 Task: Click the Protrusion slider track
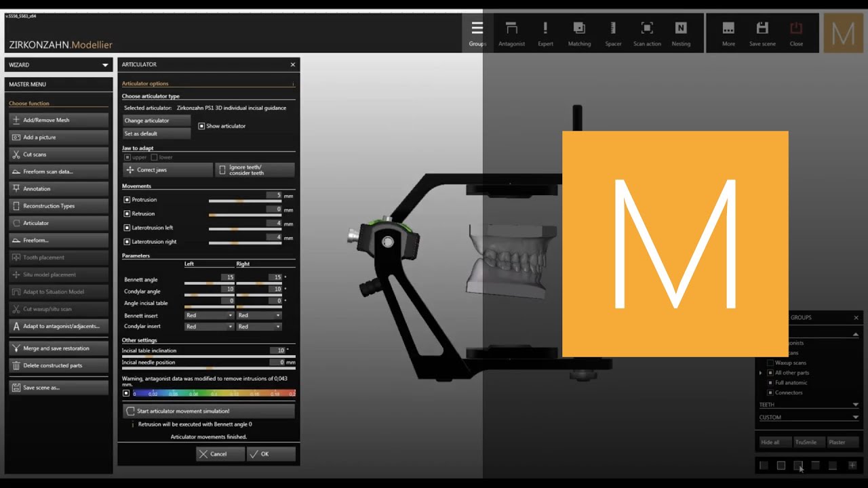245,201
